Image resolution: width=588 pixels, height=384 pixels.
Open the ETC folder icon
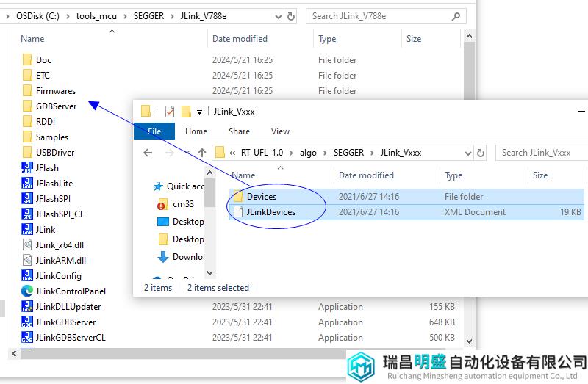coord(27,76)
